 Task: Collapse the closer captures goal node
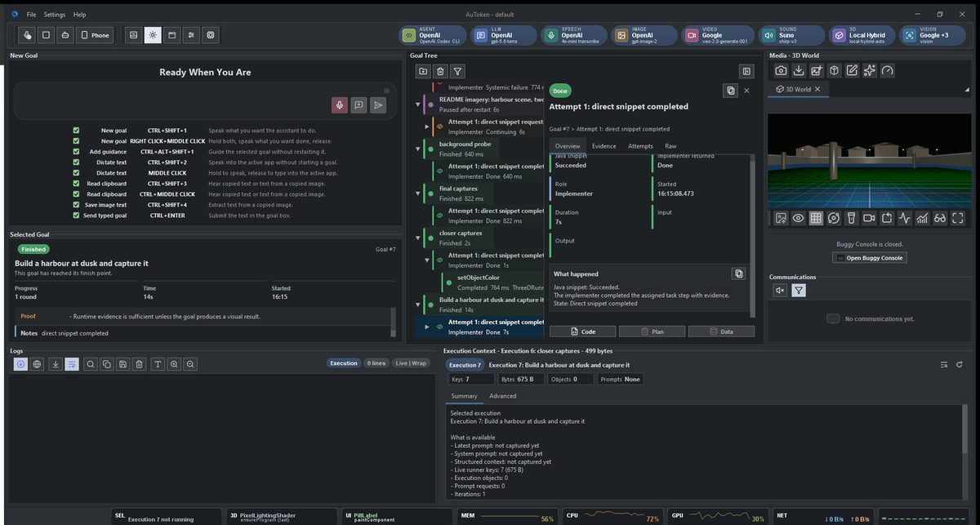point(418,238)
